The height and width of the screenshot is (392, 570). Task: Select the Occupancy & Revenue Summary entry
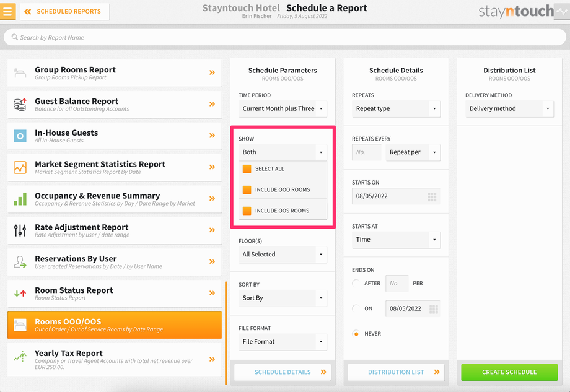[x=115, y=199]
